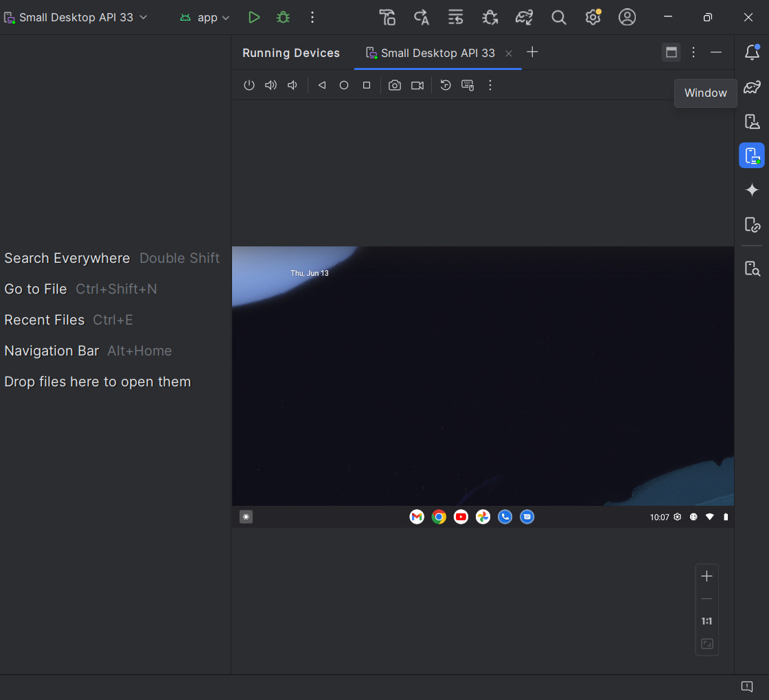Image resolution: width=769 pixels, height=700 pixels.
Task: Run the app with green play button
Action: (x=253, y=17)
